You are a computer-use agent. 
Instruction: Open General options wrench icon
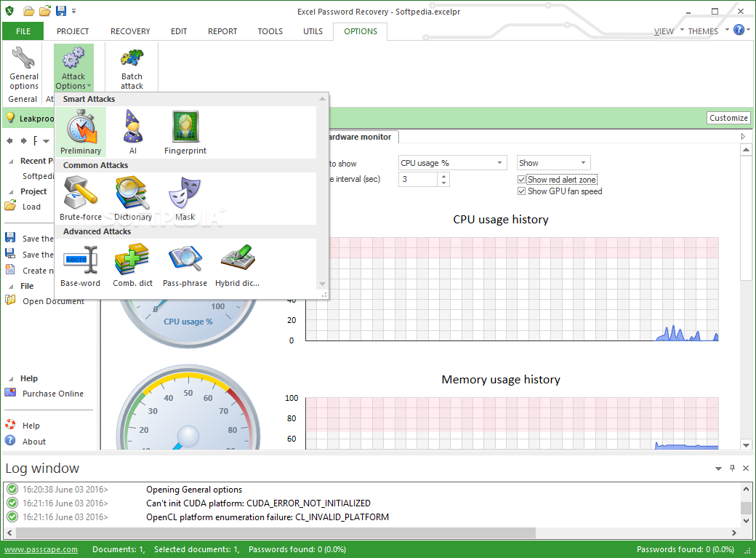tap(23, 58)
